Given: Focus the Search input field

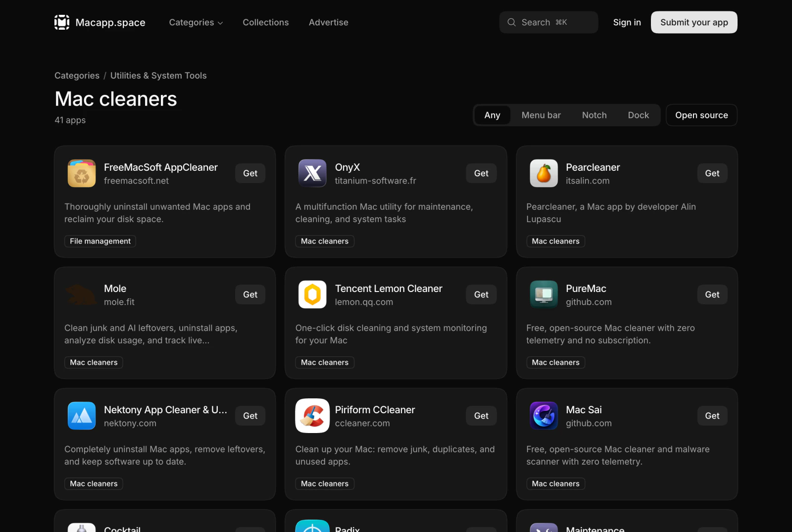Looking at the screenshot, I should [548, 22].
